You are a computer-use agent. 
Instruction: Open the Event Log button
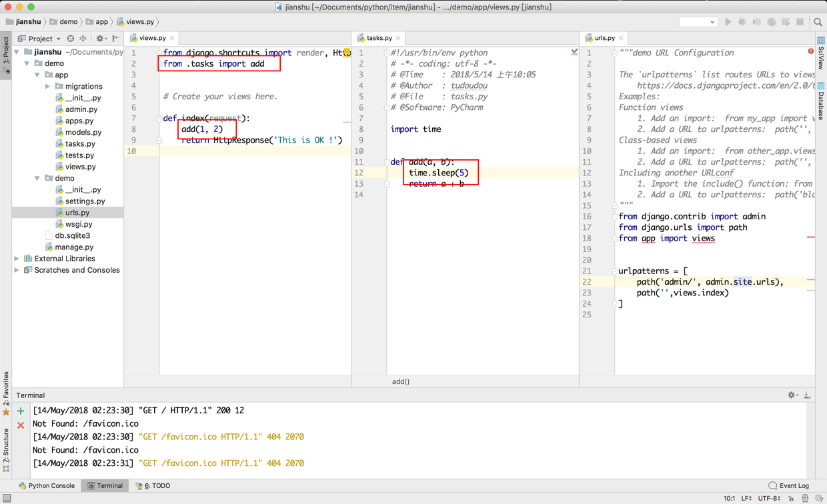[788, 486]
